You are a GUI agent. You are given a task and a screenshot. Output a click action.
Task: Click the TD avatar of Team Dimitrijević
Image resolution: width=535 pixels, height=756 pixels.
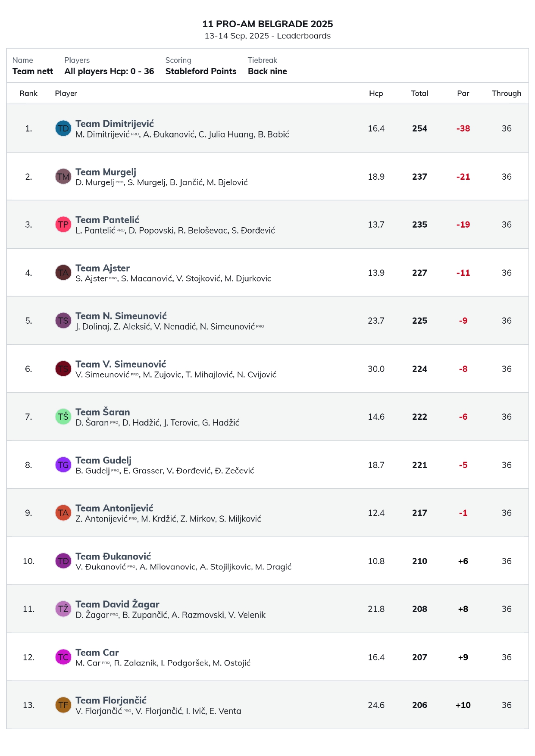click(63, 128)
